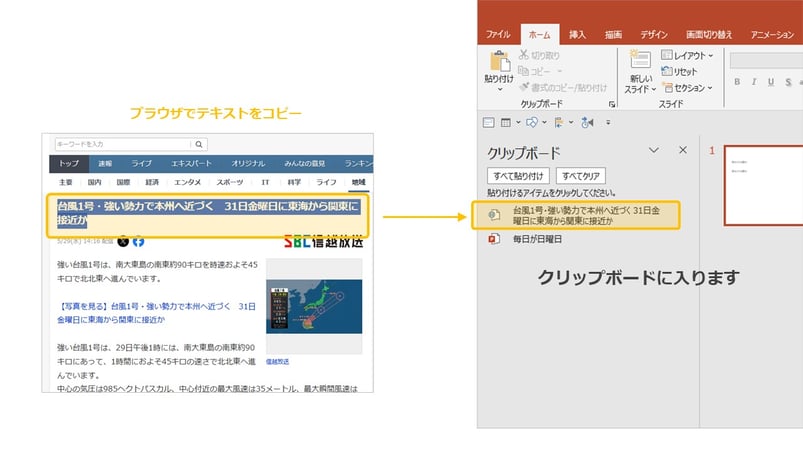Click the browser search magnifier icon
This screenshot has height=451, width=803.
coord(199,144)
